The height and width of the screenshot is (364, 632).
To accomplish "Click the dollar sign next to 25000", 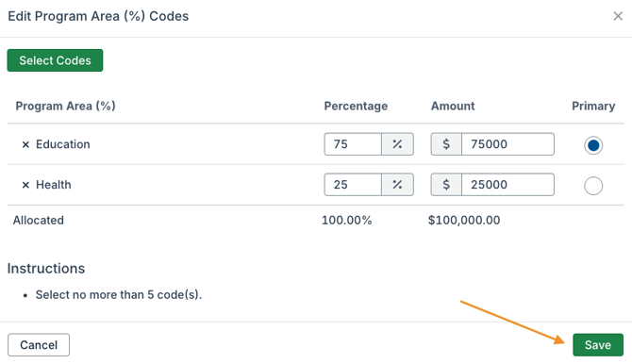I will [446, 185].
